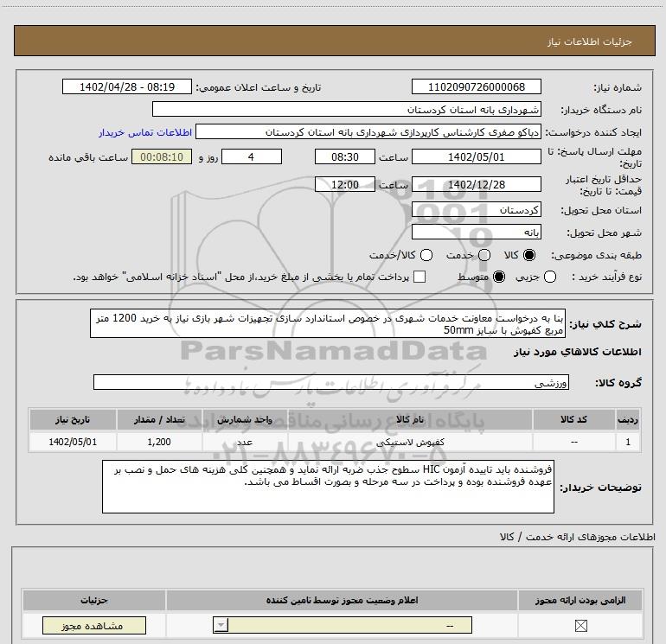Viewport: 666px width, 644px height.
Task: Open the license status dropdown arrow
Action: point(221,625)
